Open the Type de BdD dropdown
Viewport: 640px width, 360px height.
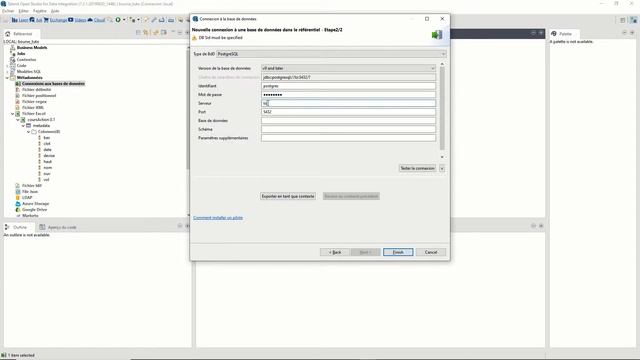coord(331,54)
